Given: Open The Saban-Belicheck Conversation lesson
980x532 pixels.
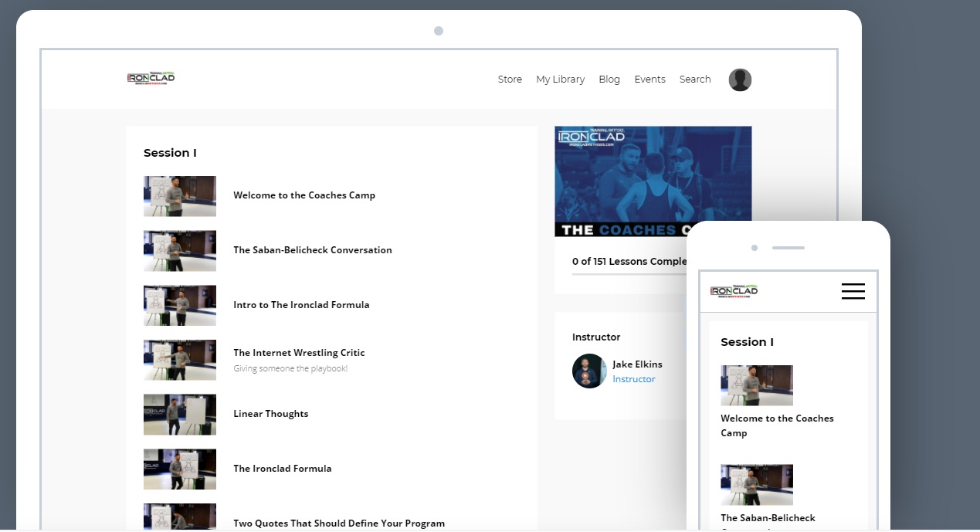Looking at the screenshot, I should (x=313, y=250).
